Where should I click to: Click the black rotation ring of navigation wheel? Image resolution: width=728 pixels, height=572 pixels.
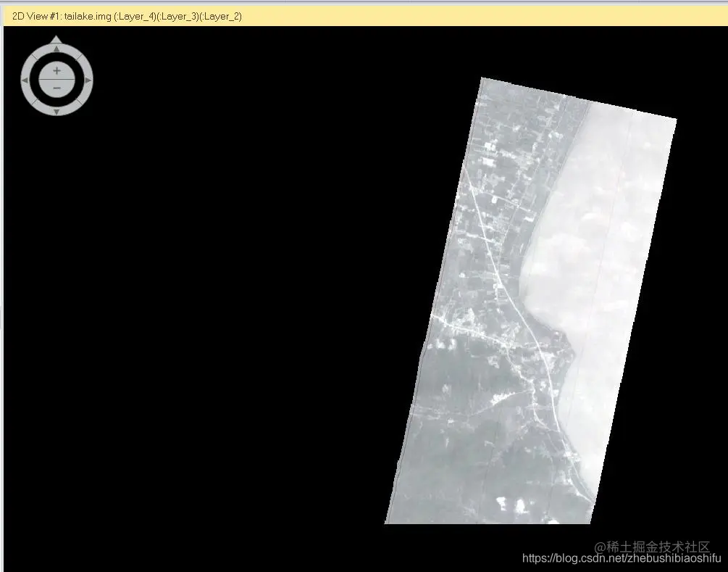click(x=33, y=80)
